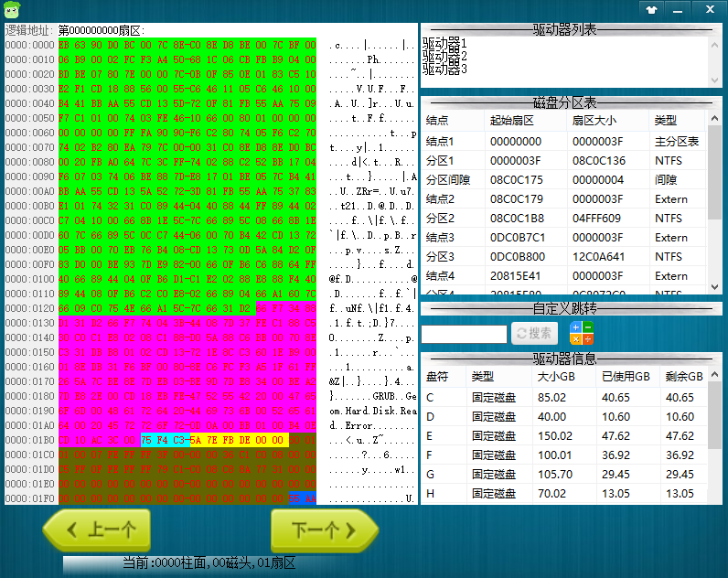Open the green mascot app icon

[x=12, y=9]
